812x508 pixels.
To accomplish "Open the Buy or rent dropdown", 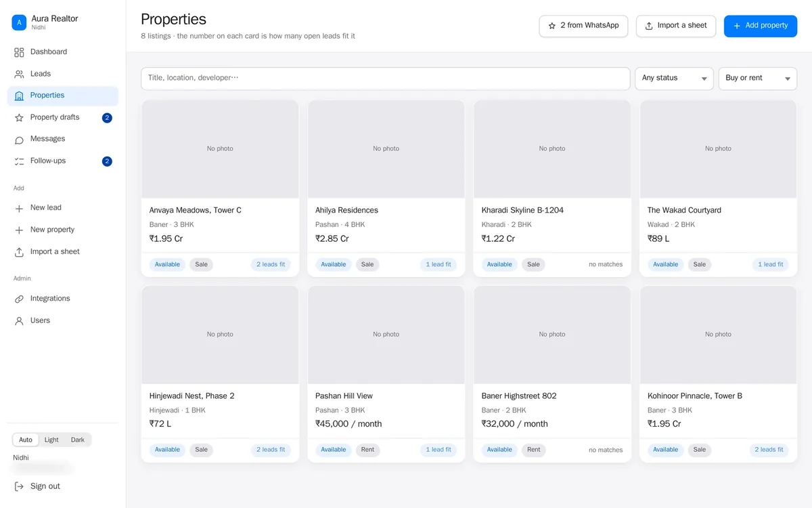I will point(758,79).
